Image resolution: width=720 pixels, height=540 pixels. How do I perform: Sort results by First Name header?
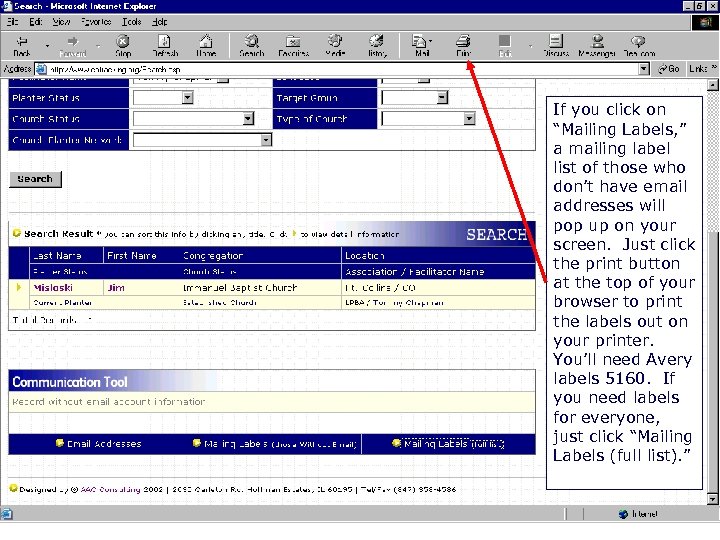[132, 255]
